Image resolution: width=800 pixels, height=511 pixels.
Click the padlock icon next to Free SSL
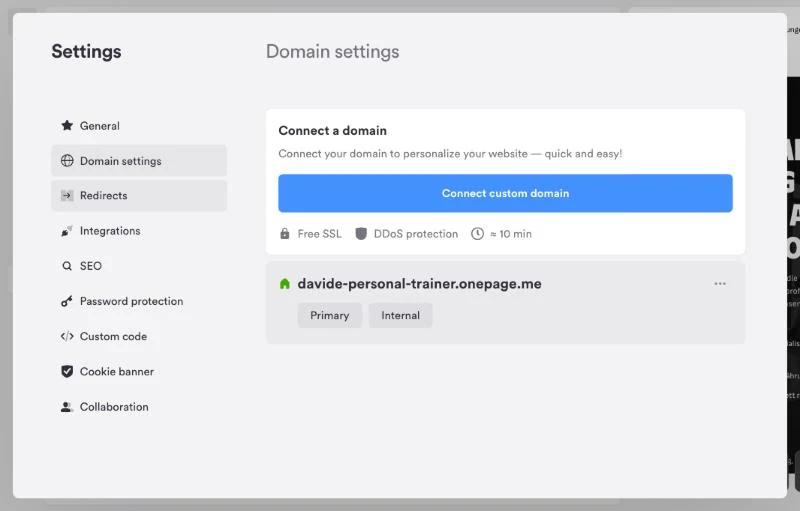285,234
